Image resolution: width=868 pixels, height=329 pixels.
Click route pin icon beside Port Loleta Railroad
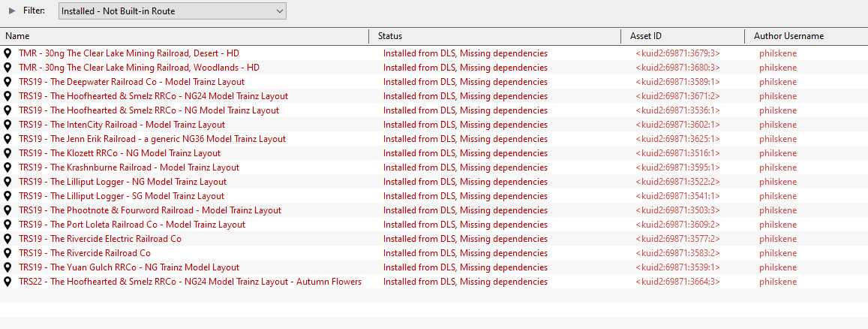8,225
